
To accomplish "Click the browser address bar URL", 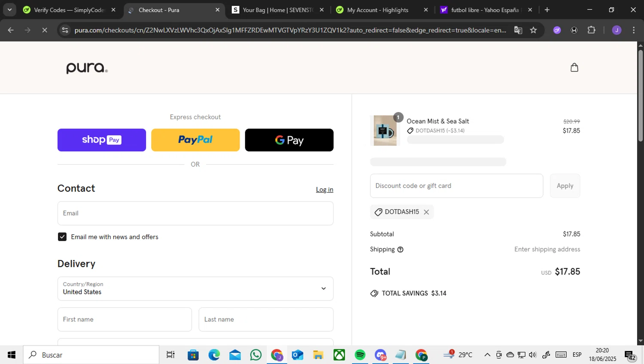I will tap(290, 30).
